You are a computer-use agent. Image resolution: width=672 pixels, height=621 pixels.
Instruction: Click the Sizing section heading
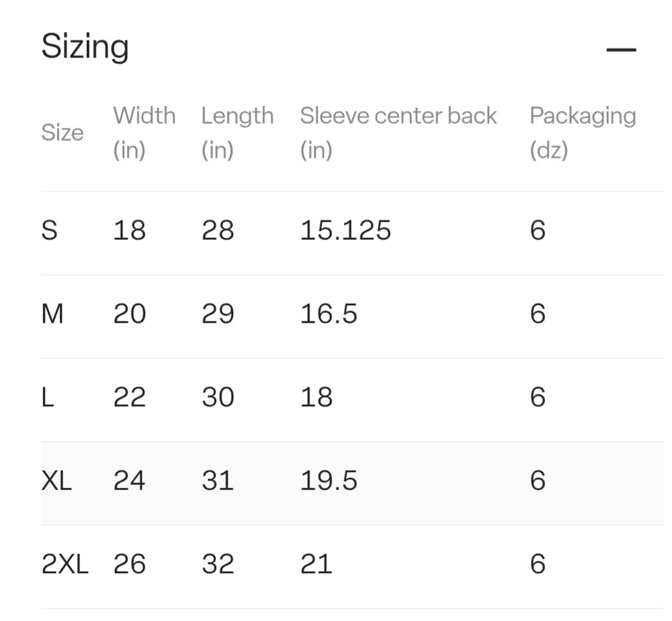coord(85,47)
